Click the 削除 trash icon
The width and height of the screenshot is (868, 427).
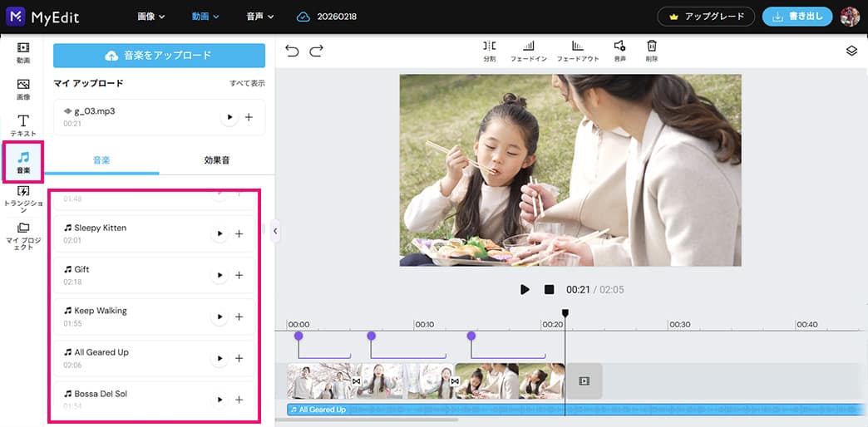coord(652,51)
